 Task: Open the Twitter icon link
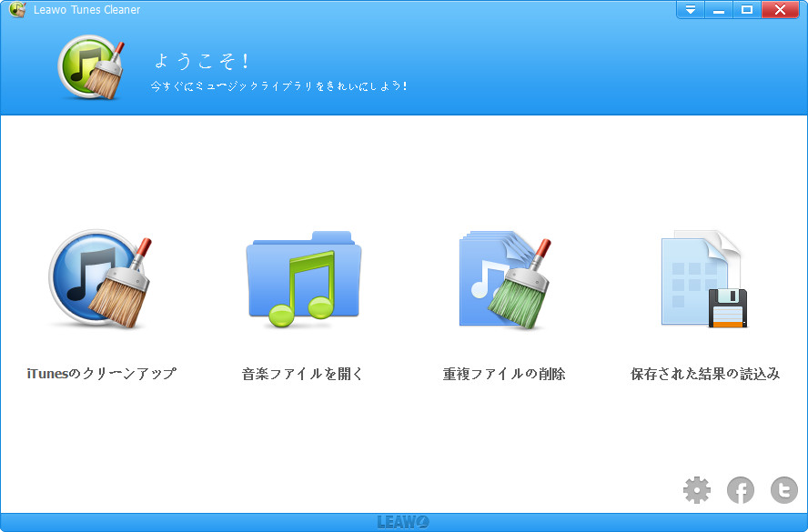[784, 490]
